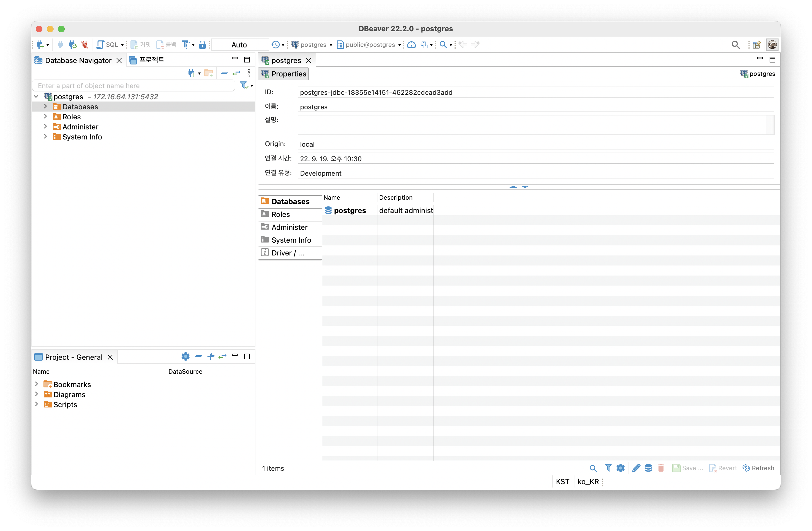Switch to the 프로젝트 tab
Screen dimensions: 812x531
pyautogui.click(x=147, y=60)
